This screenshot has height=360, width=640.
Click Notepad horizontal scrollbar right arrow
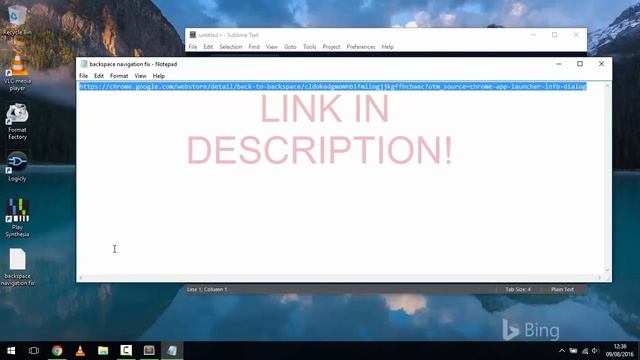(600, 278)
